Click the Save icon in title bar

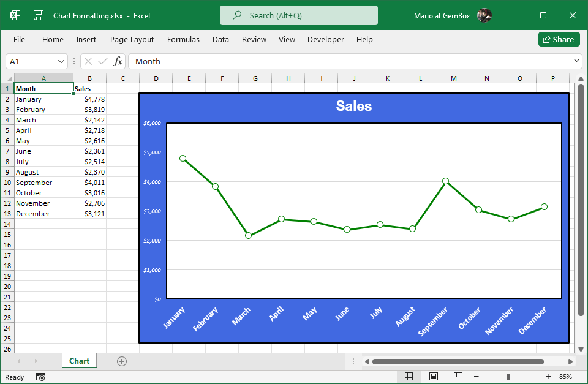coord(39,15)
